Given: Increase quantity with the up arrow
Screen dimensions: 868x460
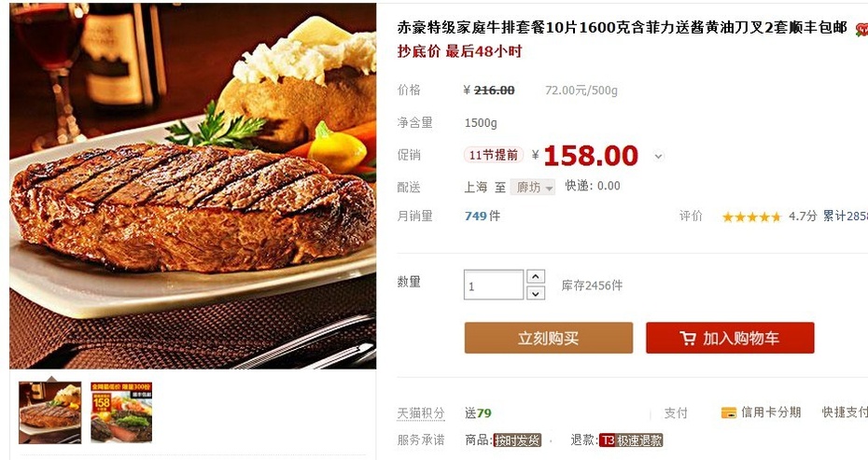Looking at the screenshot, I should click(x=536, y=276).
